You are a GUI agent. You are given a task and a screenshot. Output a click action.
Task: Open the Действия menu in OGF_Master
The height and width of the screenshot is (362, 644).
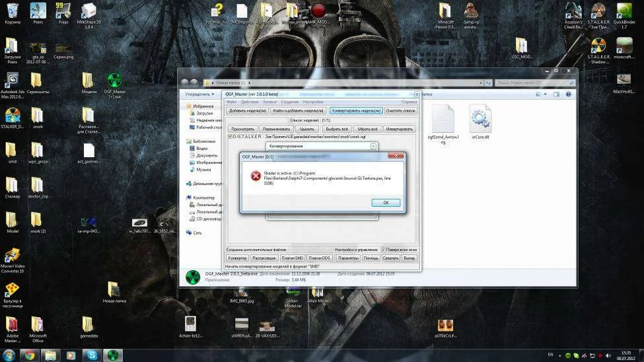pyautogui.click(x=249, y=102)
